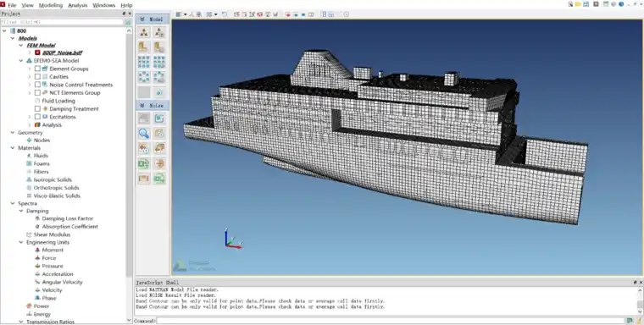The height and width of the screenshot is (325, 644).
Task: Expand the 800P_Noise.bdf tree node
Action: point(29,52)
